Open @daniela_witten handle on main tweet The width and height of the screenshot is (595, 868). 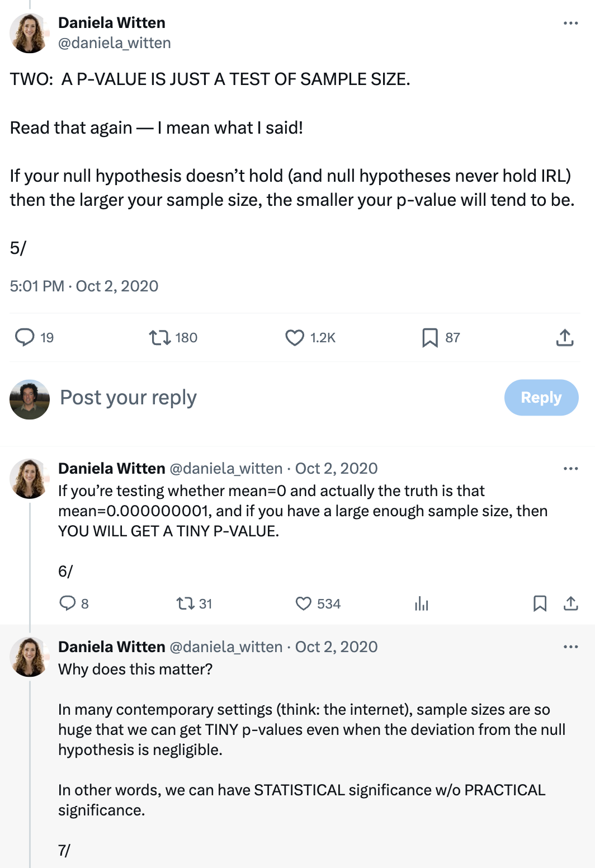coord(115,43)
